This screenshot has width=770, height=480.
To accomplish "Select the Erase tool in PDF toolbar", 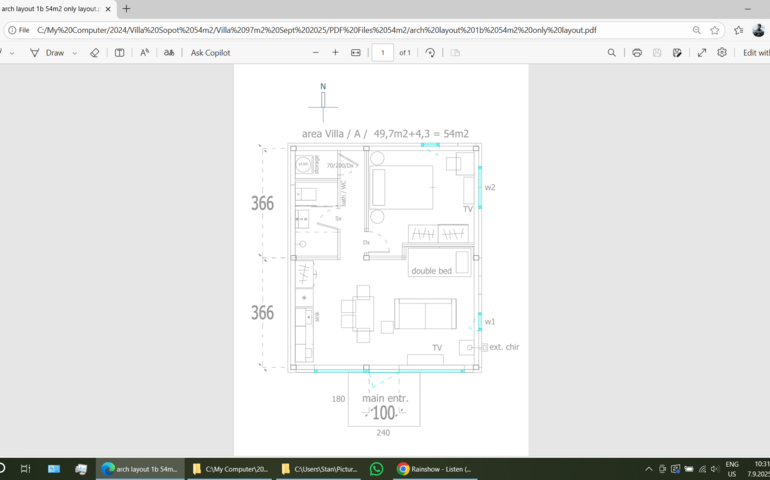I will (95, 52).
